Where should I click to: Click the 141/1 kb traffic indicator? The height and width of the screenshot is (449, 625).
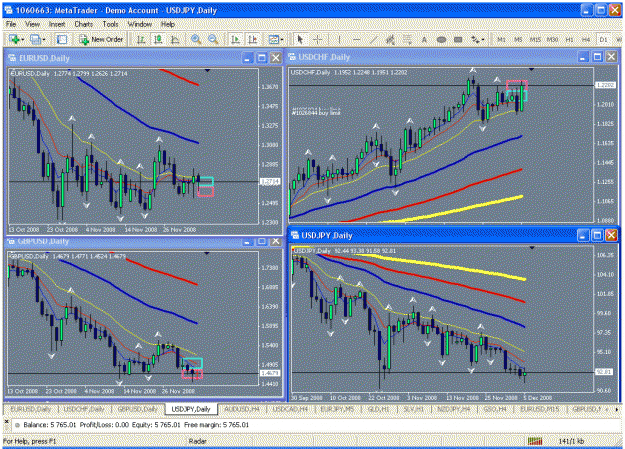pos(571,441)
